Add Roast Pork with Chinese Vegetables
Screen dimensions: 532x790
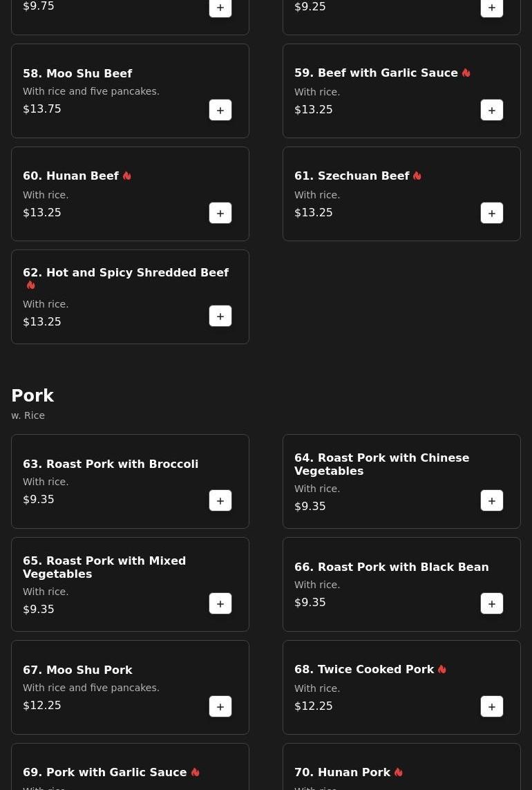click(x=492, y=500)
